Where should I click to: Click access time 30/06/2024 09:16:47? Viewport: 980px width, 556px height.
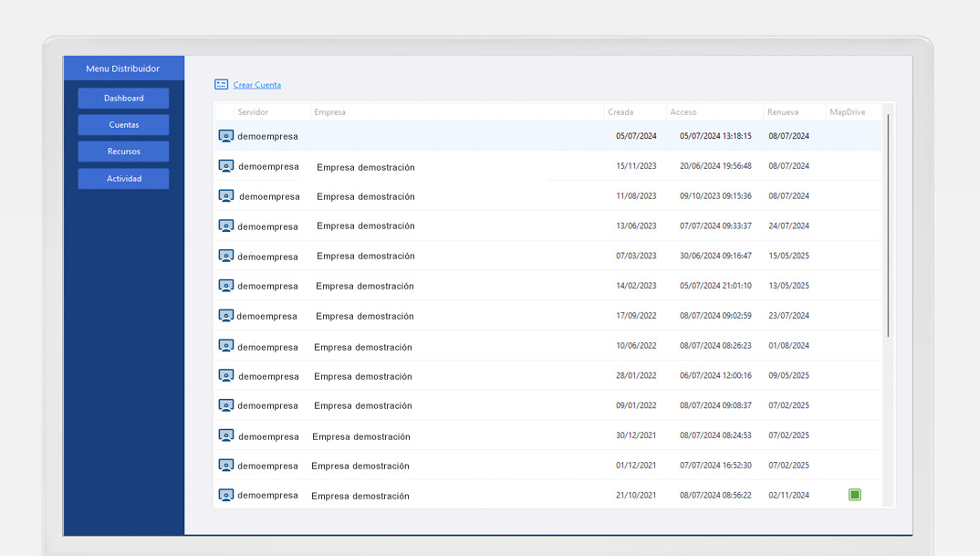(x=715, y=256)
